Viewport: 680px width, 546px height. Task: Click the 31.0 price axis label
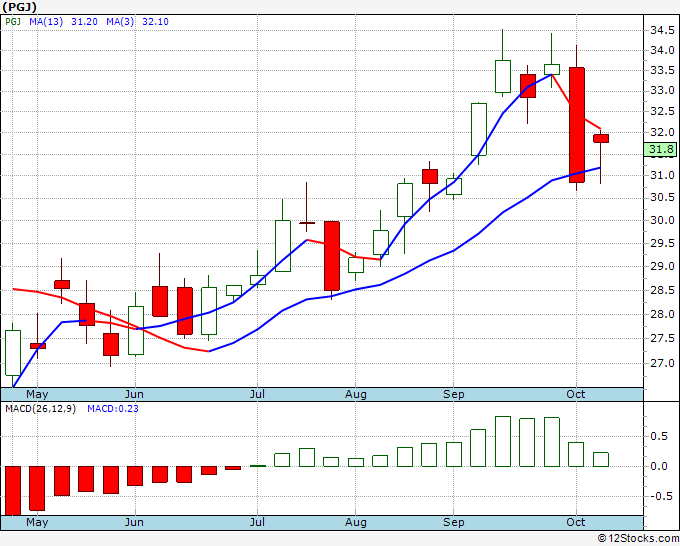pos(662,176)
